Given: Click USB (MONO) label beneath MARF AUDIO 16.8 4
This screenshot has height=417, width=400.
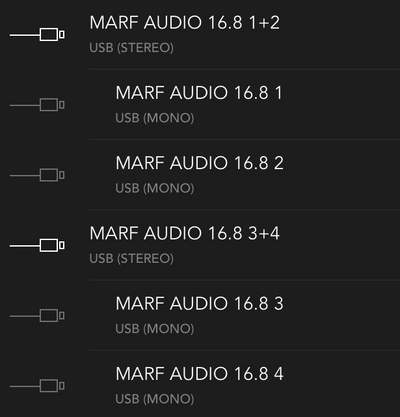Looking at the screenshot, I should coord(155,399).
